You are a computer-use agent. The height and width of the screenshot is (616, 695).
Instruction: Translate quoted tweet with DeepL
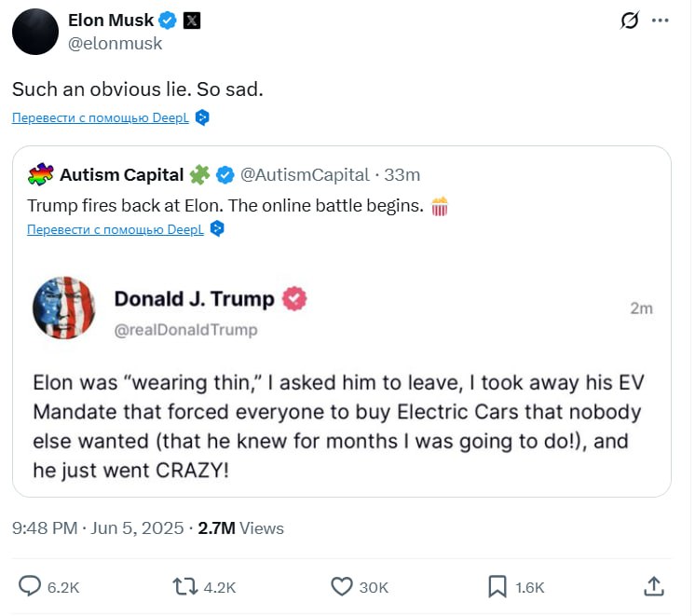point(116,229)
